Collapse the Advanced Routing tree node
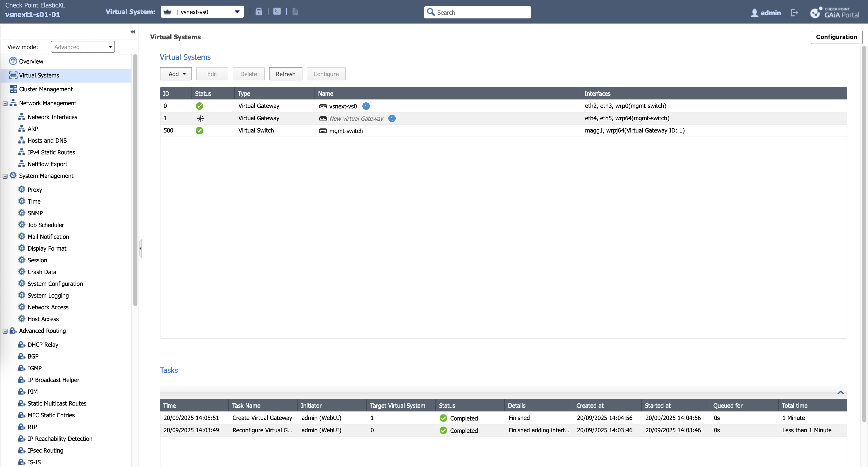Image resolution: width=868 pixels, height=467 pixels. 5,331
